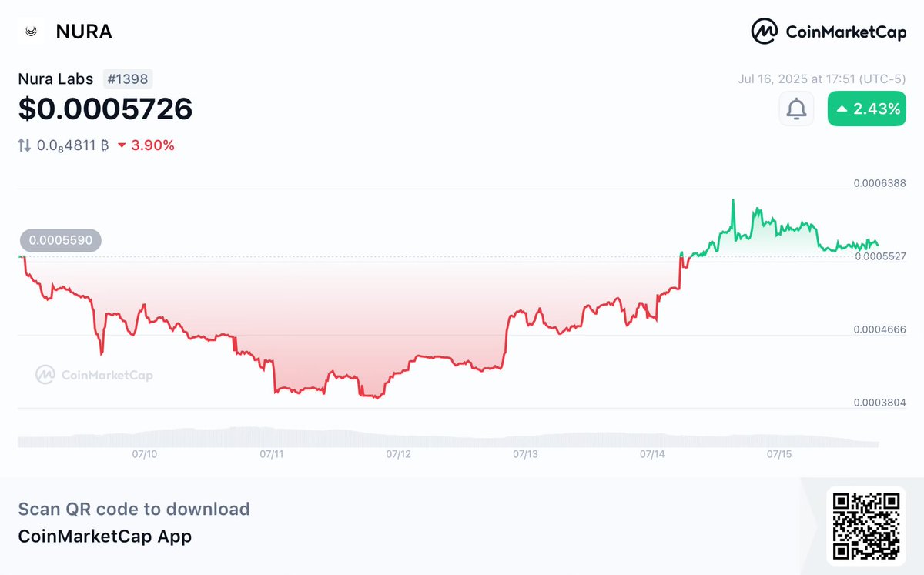Click the 07/13 date axis label
924x575 pixels.
(x=525, y=455)
